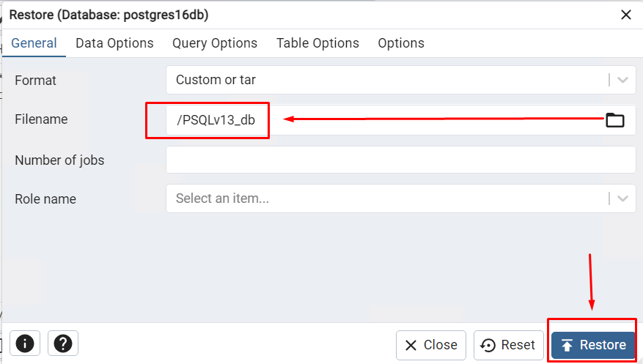The image size is (643, 364).
Task: Expand the Format dropdown arrow
Action: (x=623, y=80)
